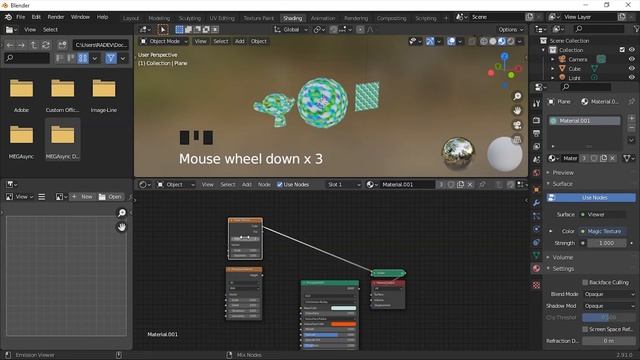640x360 pixels.
Task: Open Global transform orientation dropdown
Action: 291,29
